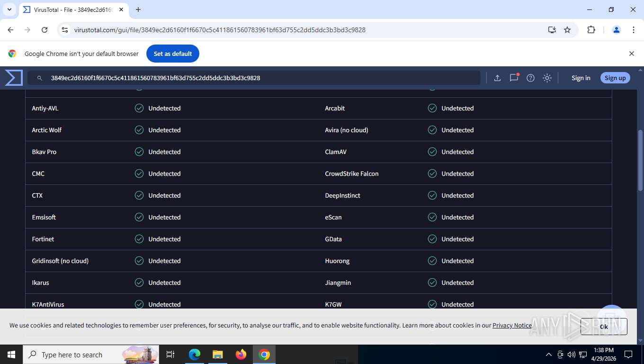The height and width of the screenshot is (364, 644).
Task: Reload the page
Action: (45, 30)
